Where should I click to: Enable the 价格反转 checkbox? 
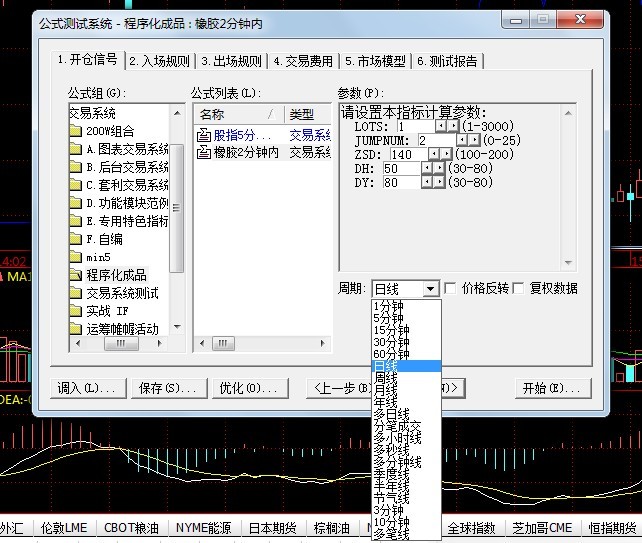(450, 289)
